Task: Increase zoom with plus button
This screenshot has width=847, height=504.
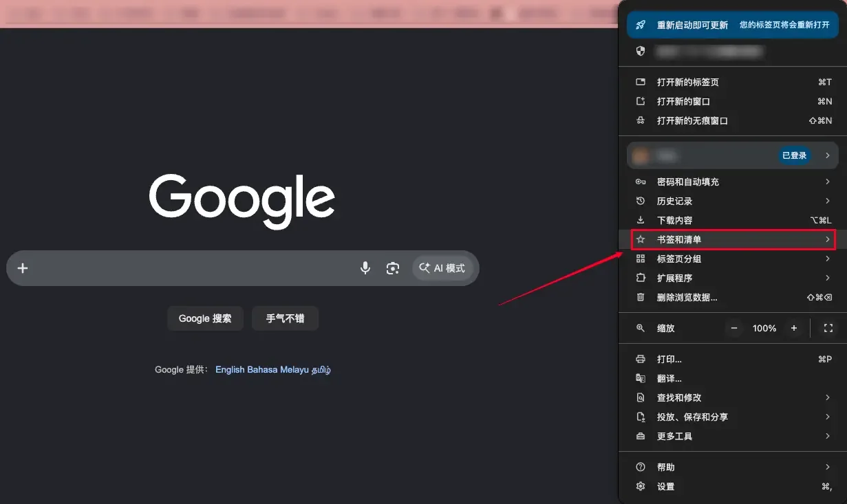Action: tap(794, 328)
